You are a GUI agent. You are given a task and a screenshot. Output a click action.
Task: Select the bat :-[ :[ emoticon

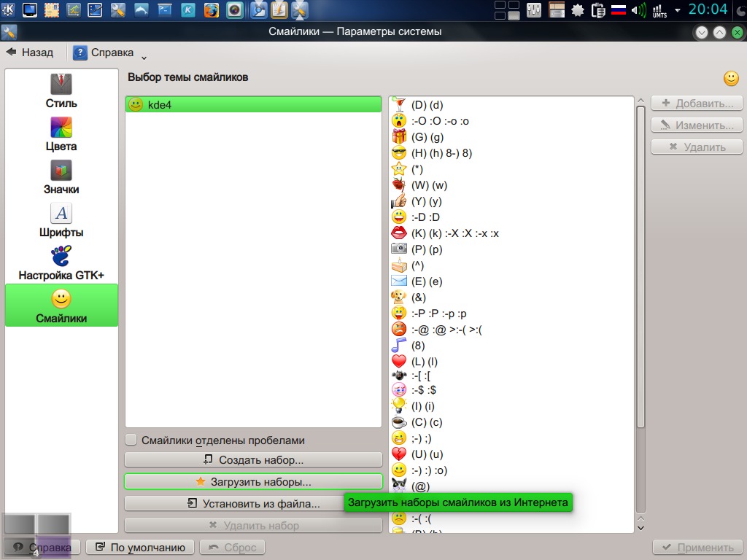coord(511,376)
